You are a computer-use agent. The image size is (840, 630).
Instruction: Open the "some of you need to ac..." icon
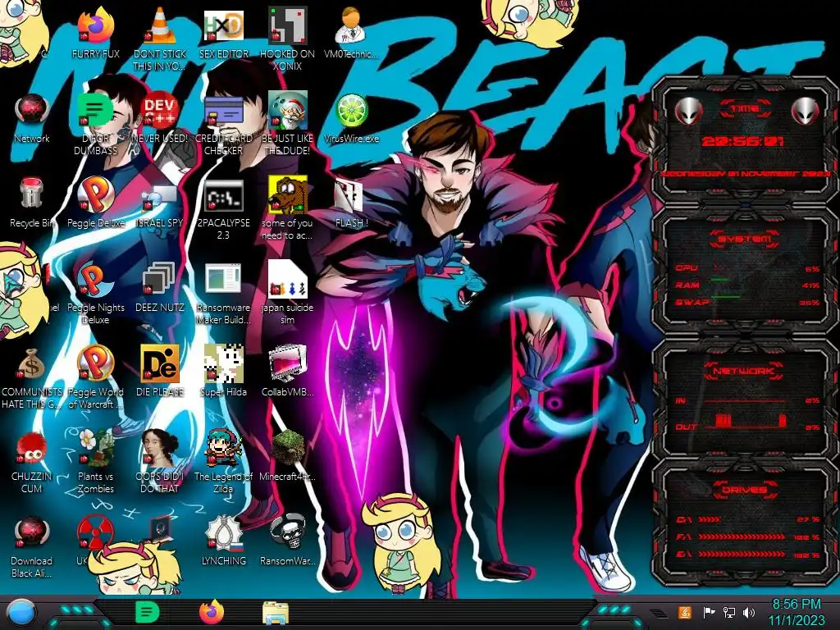coord(287,195)
